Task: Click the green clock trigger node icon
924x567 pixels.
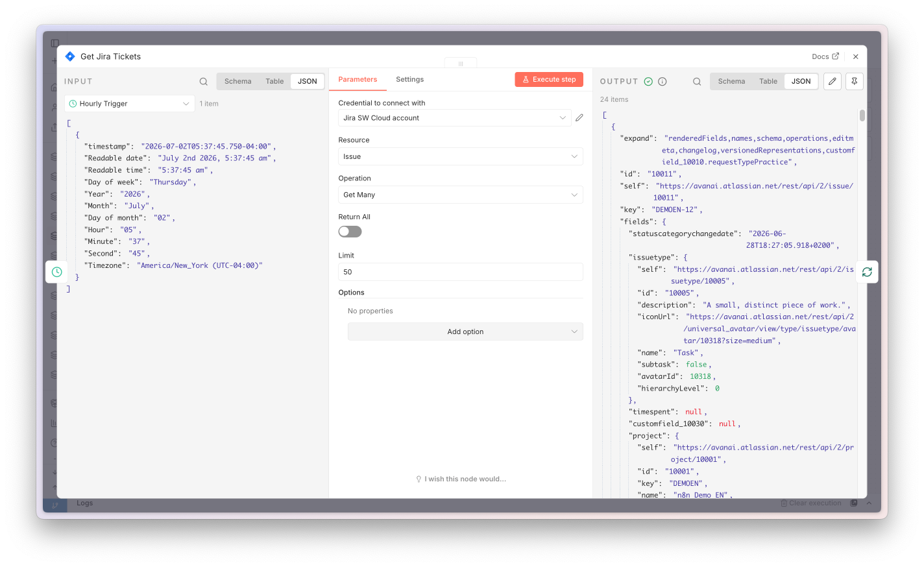Action: click(57, 272)
